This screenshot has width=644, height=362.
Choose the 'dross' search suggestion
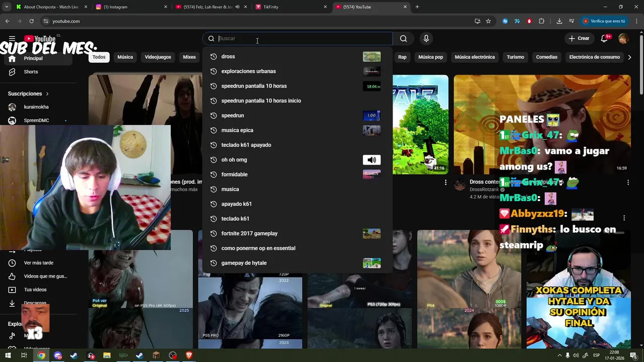(x=297, y=56)
